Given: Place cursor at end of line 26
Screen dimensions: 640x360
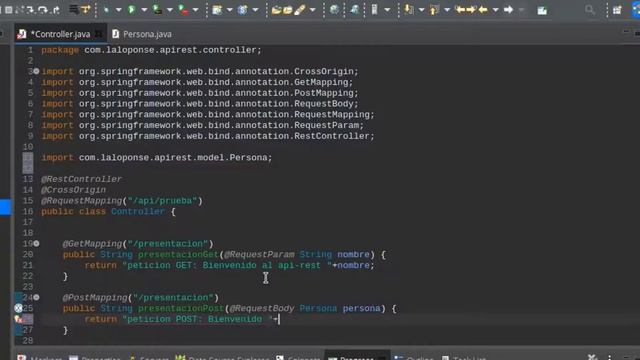Looking at the screenshot, I should (279, 319).
